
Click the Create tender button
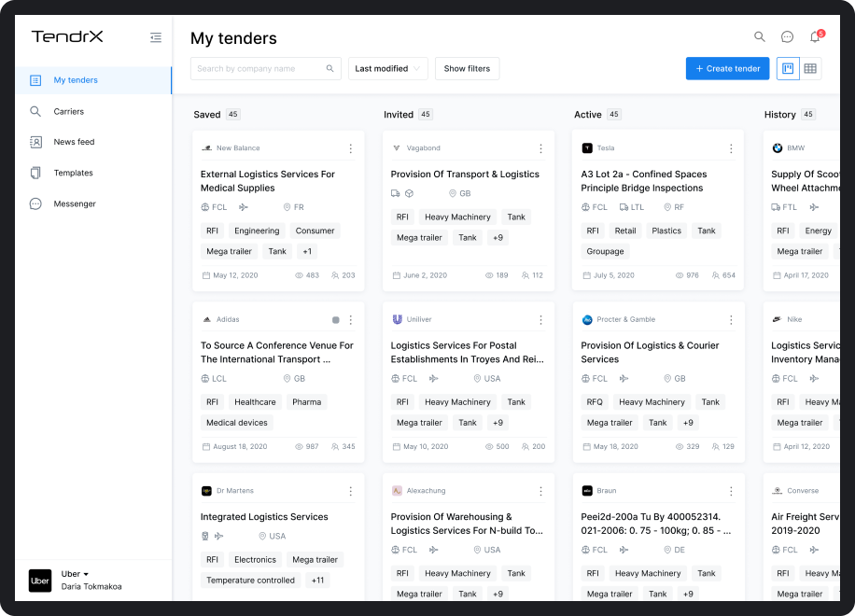(727, 68)
